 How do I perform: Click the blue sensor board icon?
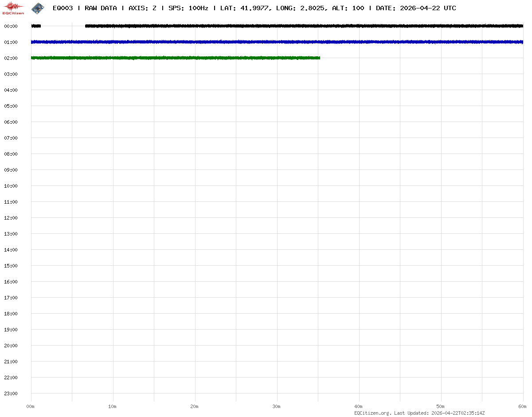[x=38, y=8]
